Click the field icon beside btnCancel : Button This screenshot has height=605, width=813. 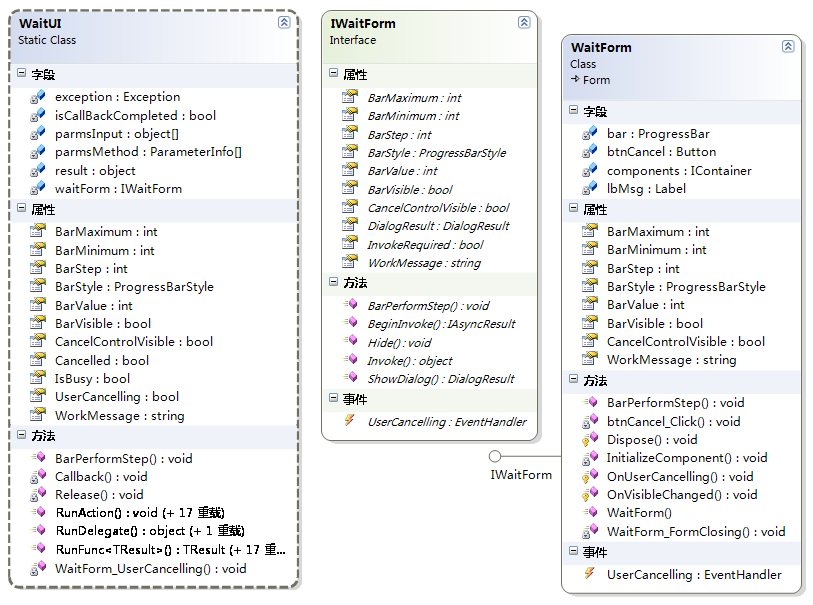tap(590, 151)
